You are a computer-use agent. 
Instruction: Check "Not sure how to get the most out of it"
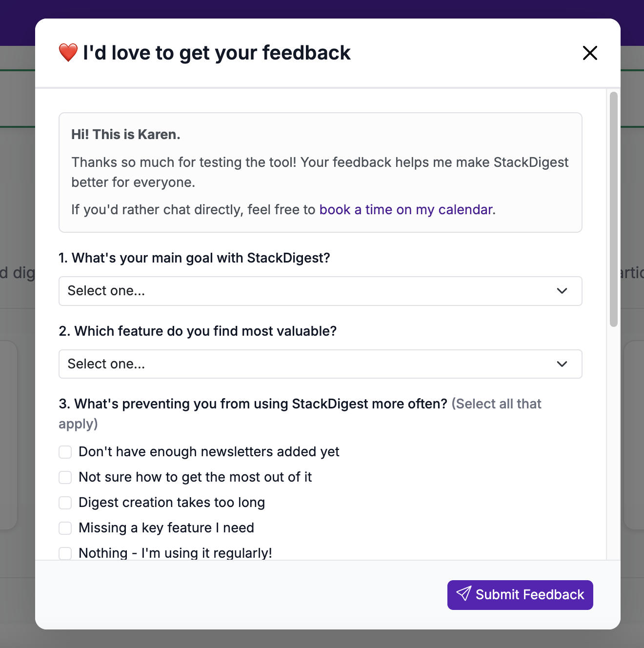(x=65, y=477)
